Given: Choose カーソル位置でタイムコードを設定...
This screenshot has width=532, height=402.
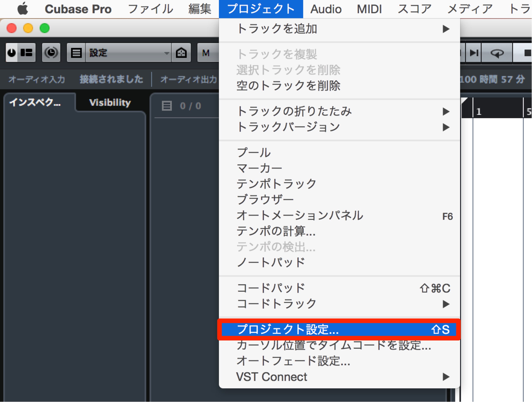Looking at the screenshot, I should 339,345.
